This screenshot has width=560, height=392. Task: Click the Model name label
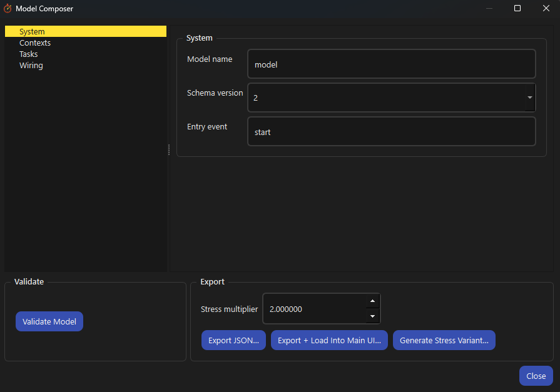coord(210,59)
